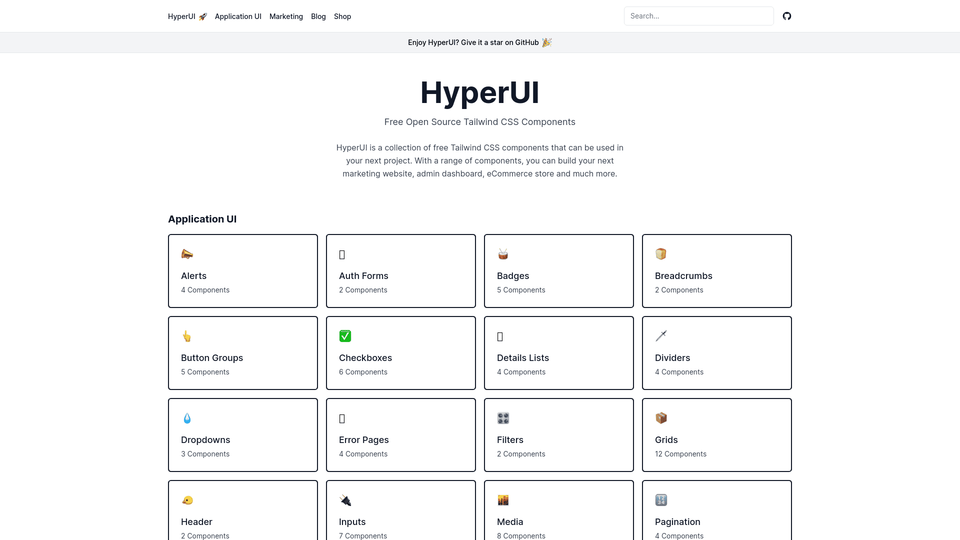Screen dimensions: 960x540
Task: Open the Marketing nav item
Action: click(x=286, y=17)
